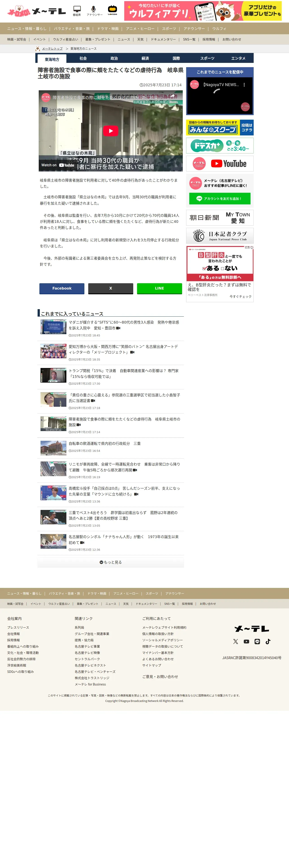Open the 日本記者クラブ banner
The image size is (289, 868).
pos(220,235)
